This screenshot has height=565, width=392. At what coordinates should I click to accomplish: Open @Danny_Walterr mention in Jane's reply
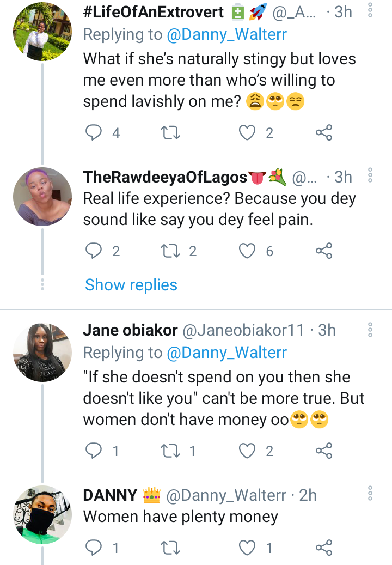click(226, 353)
